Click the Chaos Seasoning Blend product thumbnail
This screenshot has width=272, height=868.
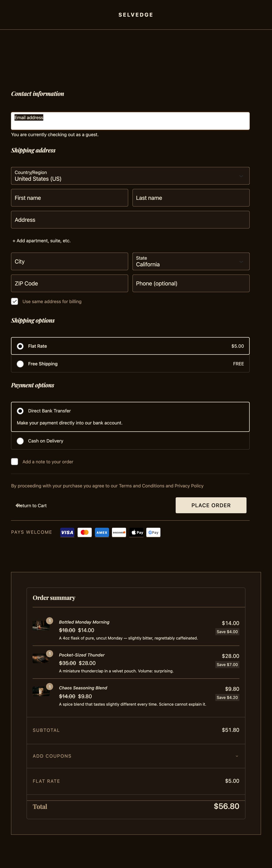[x=41, y=691]
